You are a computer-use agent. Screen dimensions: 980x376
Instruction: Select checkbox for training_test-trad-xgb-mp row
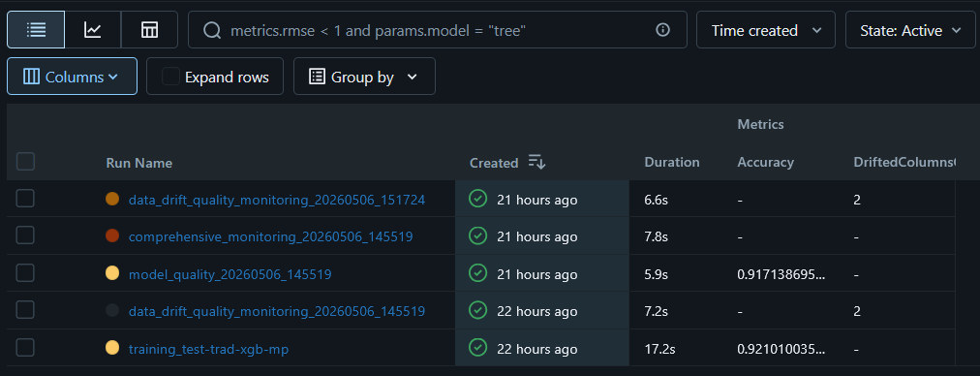click(x=25, y=348)
